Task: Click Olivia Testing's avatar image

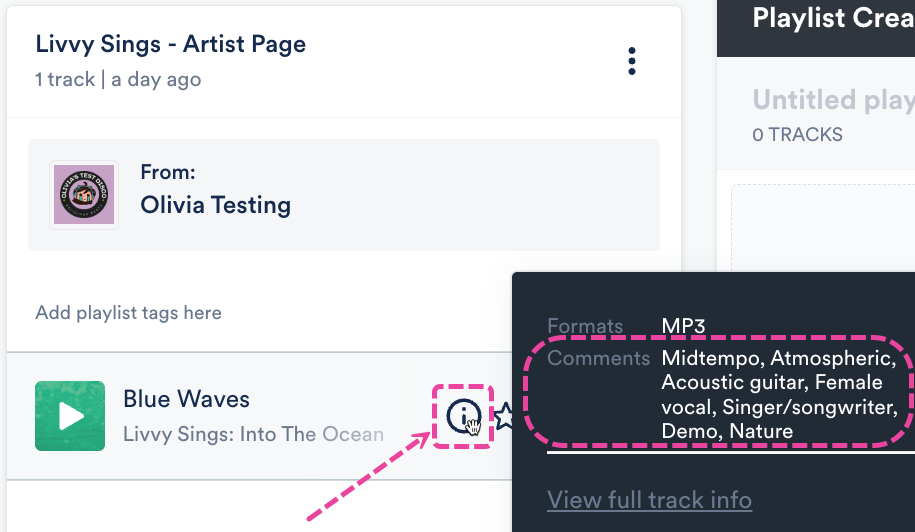Action: pyautogui.click(x=84, y=195)
